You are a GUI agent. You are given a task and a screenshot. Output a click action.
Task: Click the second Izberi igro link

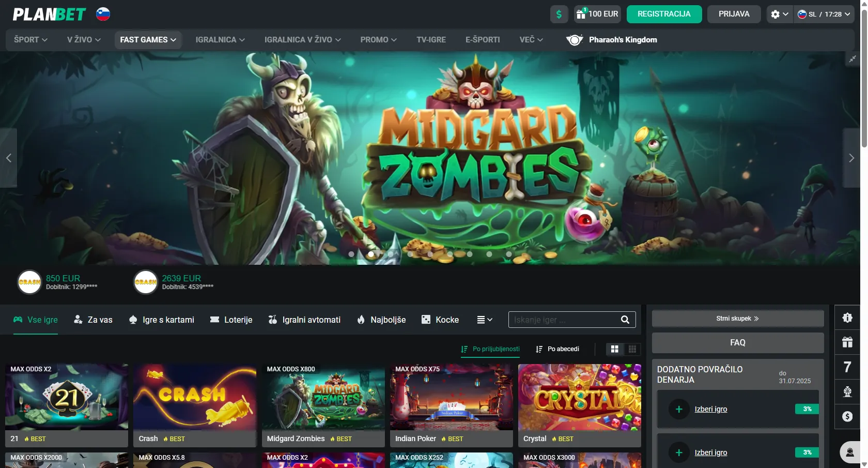coord(710,452)
